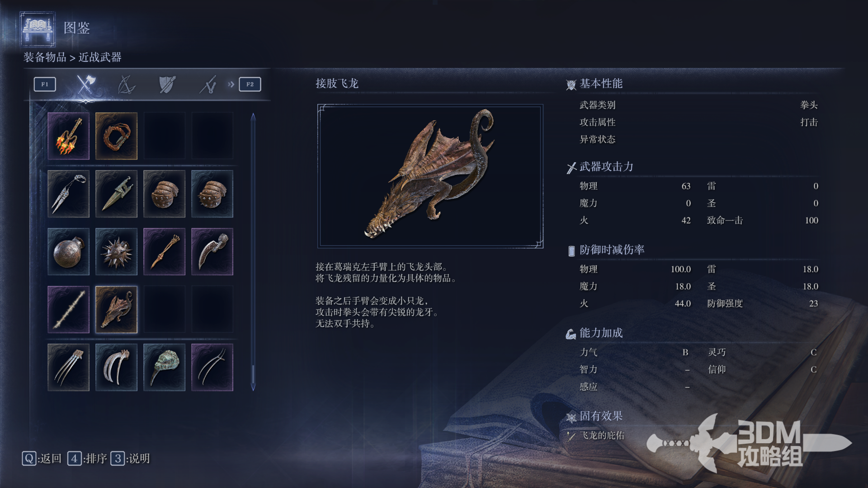Select the iron ball fist weapon
This screenshot has height=488, width=868.
pos(69,252)
